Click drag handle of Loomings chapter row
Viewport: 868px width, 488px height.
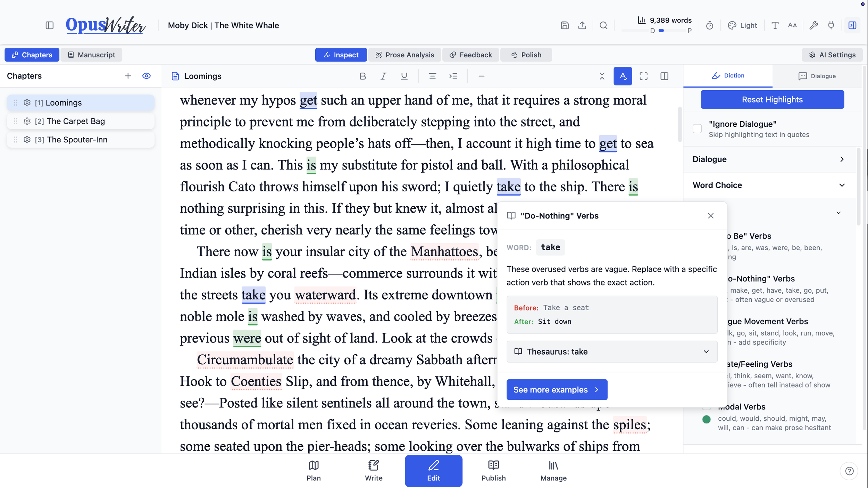16,102
